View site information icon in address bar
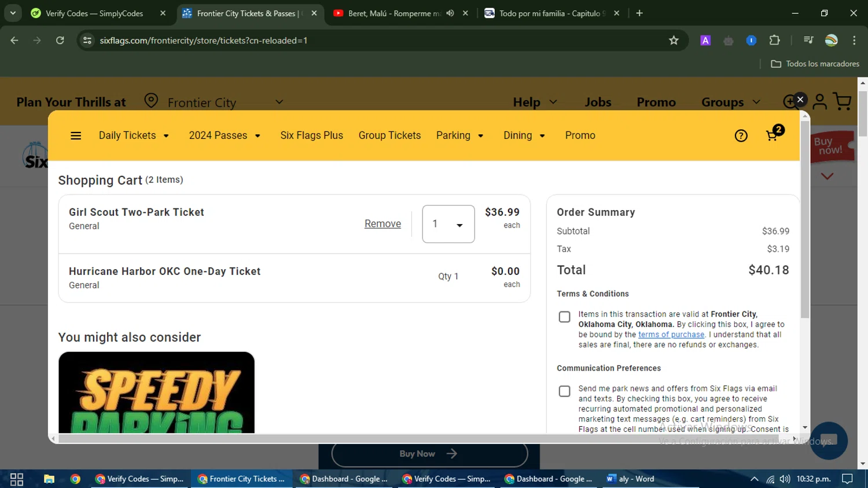868x488 pixels. coord(87,41)
